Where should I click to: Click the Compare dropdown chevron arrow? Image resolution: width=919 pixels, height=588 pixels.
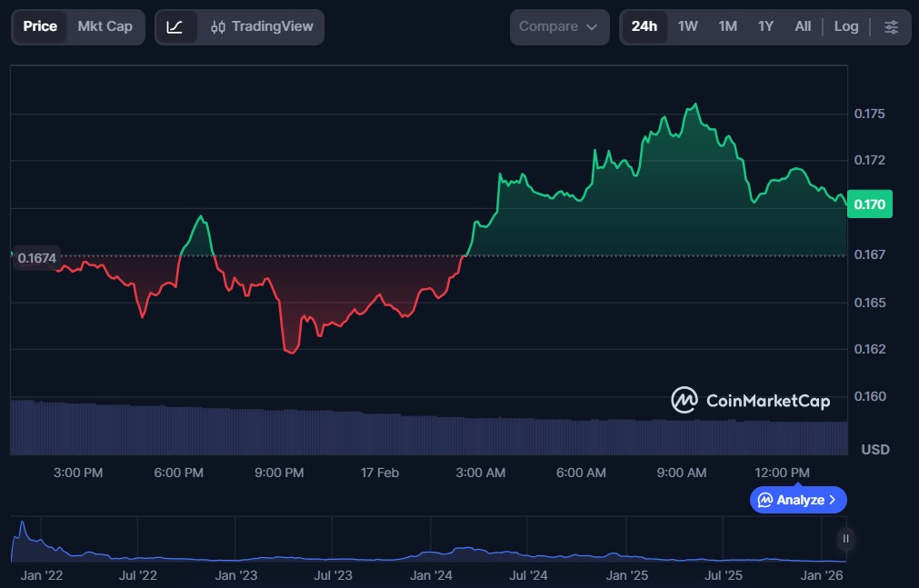592,27
